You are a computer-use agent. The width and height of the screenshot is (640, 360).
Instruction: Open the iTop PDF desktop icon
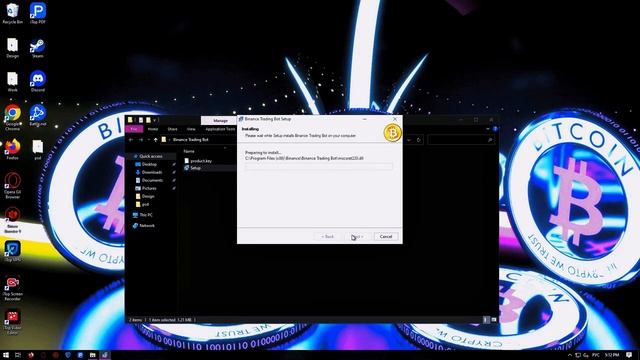[x=38, y=13]
